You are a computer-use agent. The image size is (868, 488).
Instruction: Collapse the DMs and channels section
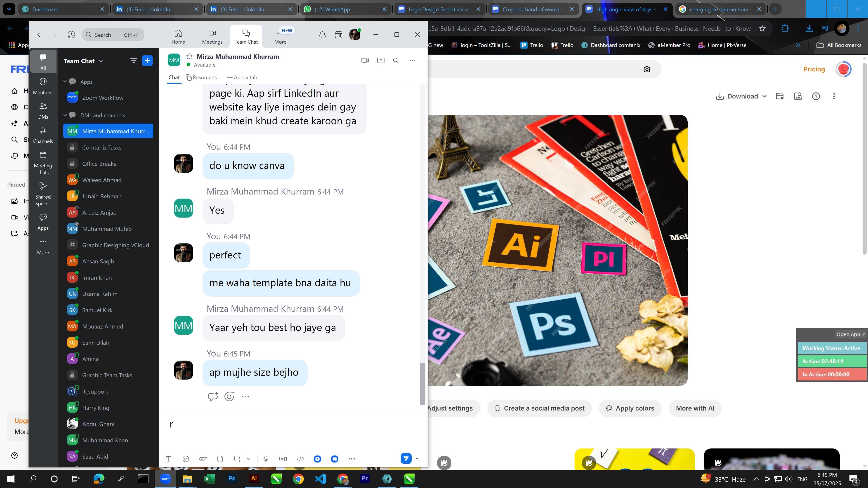65,115
